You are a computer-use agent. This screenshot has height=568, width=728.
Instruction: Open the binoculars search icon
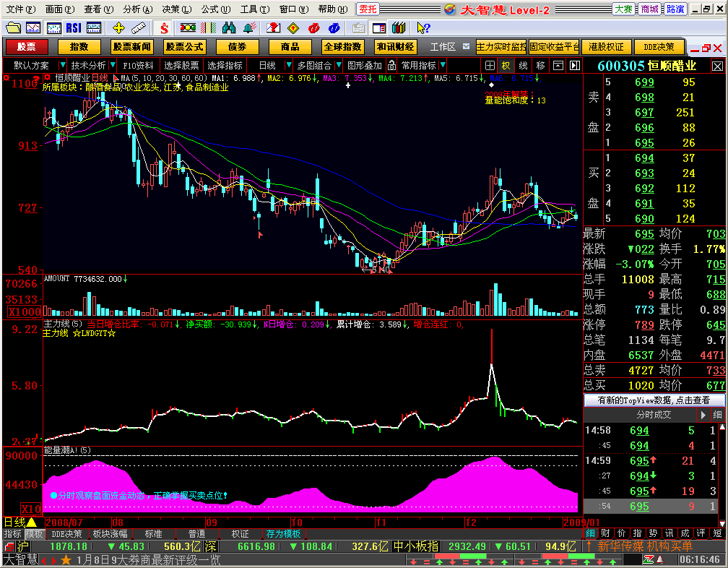(228, 28)
